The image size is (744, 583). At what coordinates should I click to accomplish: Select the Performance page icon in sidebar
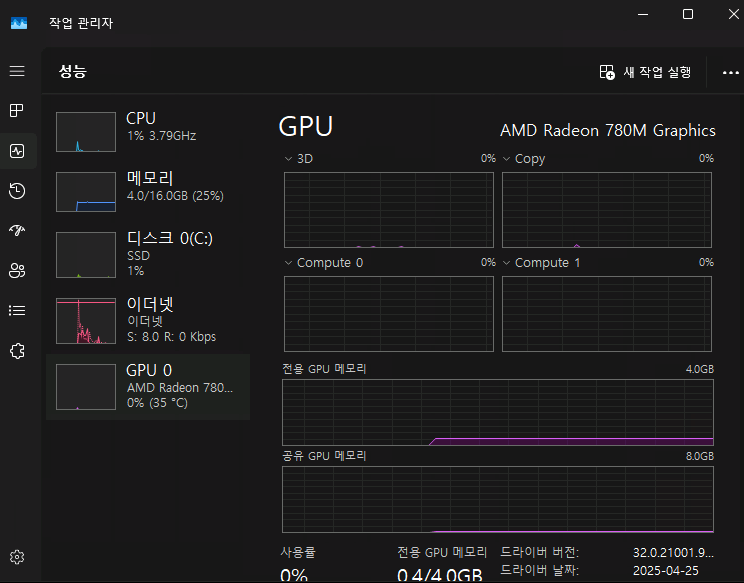coord(17,151)
